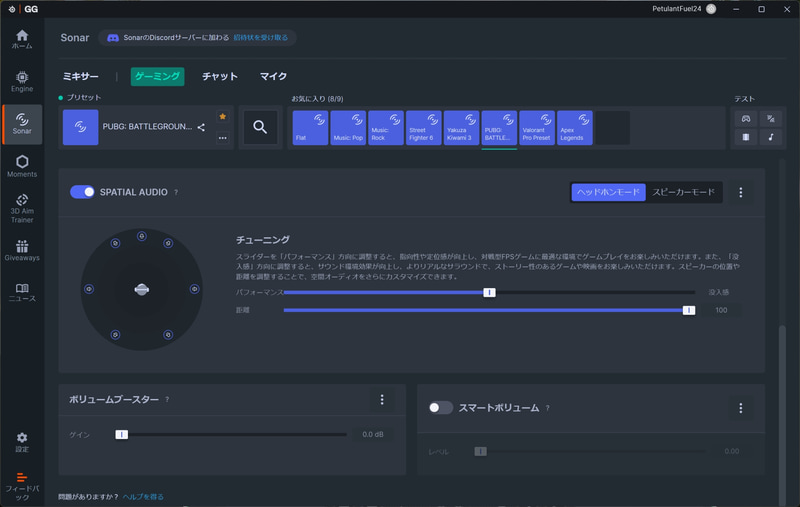The height and width of the screenshot is (507, 800).
Task: Select the Valorant Pro Preset favorite
Action: (x=537, y=128)
